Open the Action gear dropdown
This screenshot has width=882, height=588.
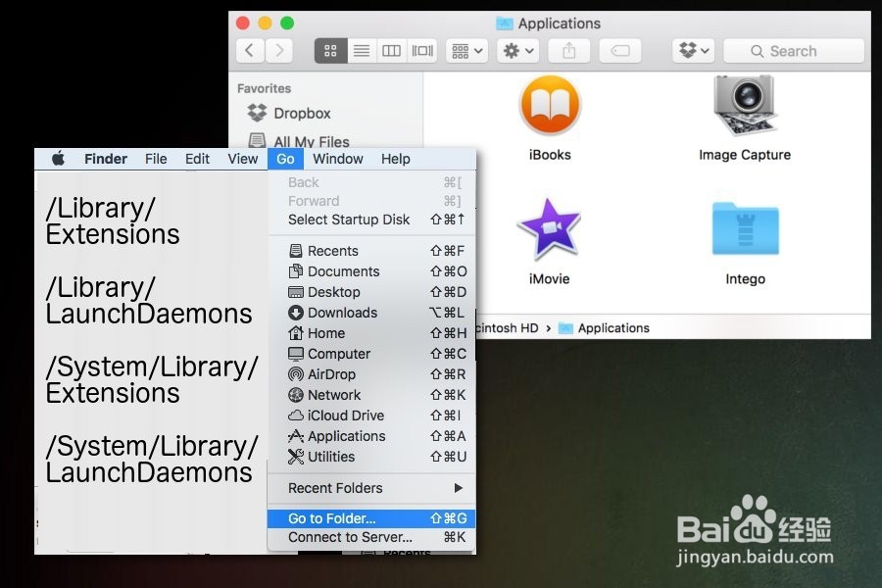(x=518, y=51)
